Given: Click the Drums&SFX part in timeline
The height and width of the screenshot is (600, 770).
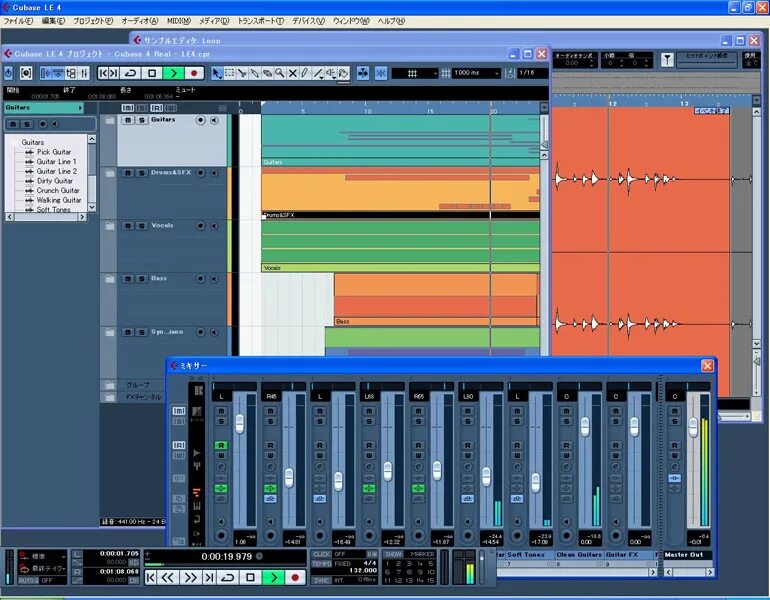Looking at the screenshot, I should click(400, 192).
